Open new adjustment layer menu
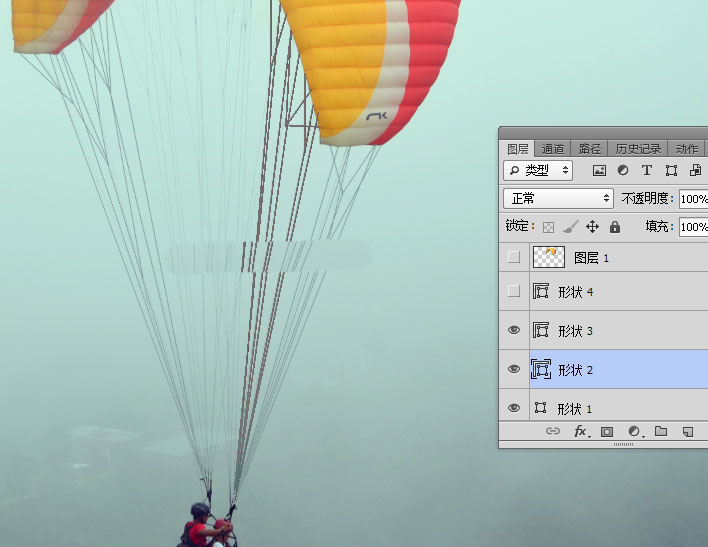 (634, 432)
